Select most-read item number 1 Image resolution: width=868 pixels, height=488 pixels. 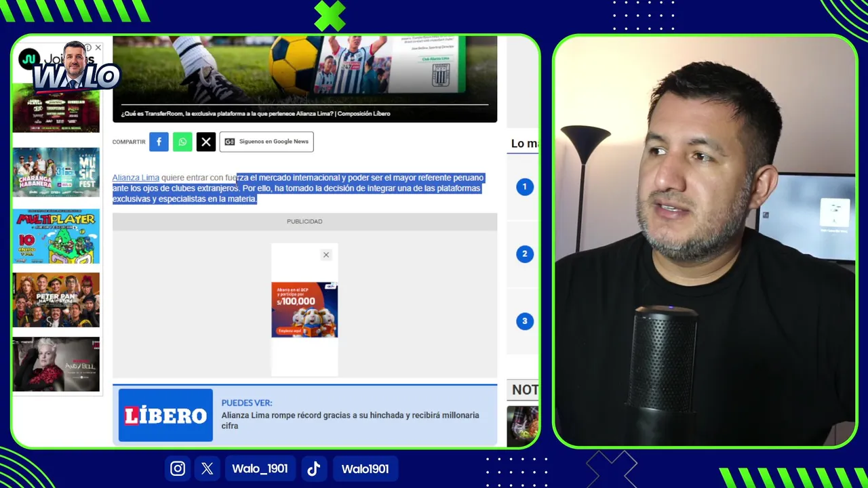[524, 187]
